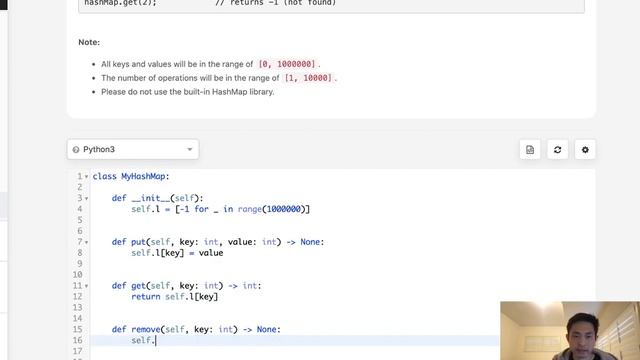This screenshot has width=640, height=360.
Task: Place cursor on 'self.l[key] = value'
Action: (177, 253)
